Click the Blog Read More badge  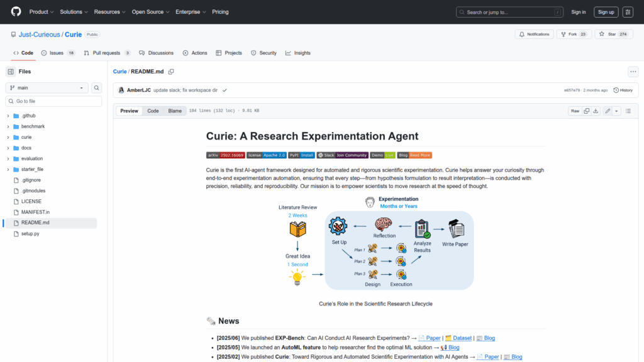[x=414, y=155]
